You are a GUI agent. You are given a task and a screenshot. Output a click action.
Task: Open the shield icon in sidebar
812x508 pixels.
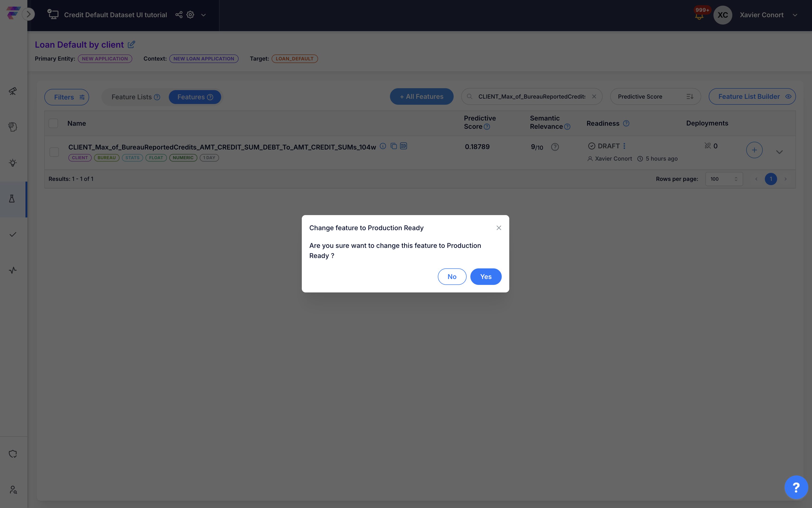(13, 454)
